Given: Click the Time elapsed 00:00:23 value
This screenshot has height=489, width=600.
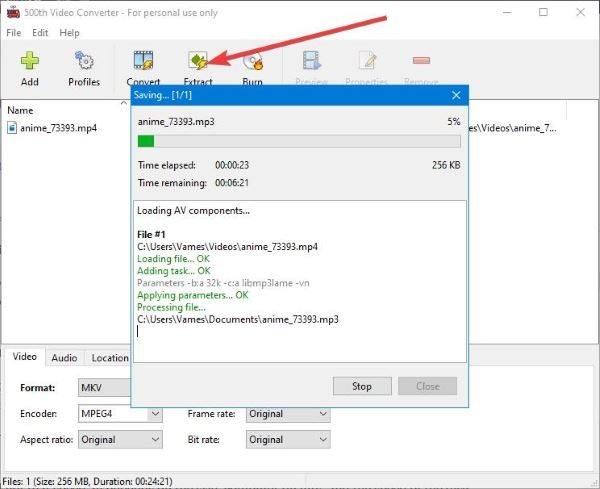Looking at the screenshot, I should pos(232,165).
